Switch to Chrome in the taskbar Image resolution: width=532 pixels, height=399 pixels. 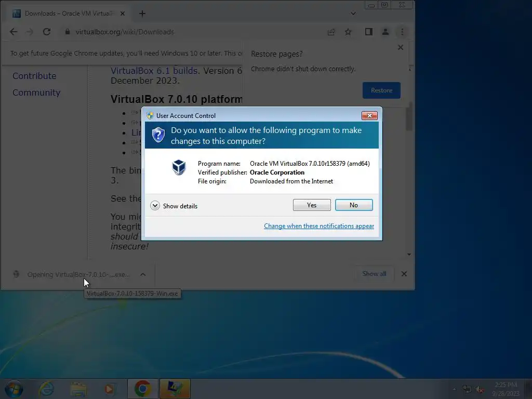point(143,389)
